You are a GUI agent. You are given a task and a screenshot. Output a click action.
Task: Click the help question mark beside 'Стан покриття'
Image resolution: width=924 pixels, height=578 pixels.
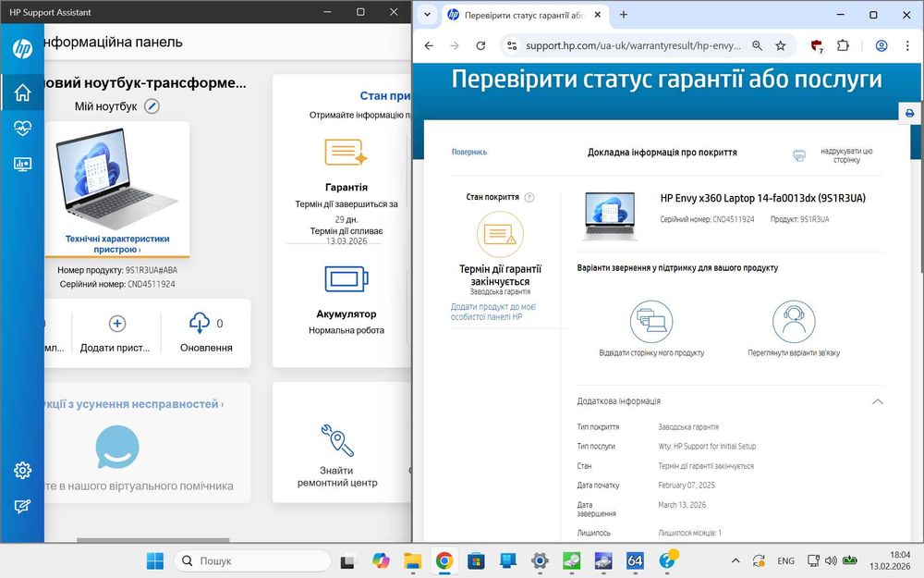click(529, 198)
